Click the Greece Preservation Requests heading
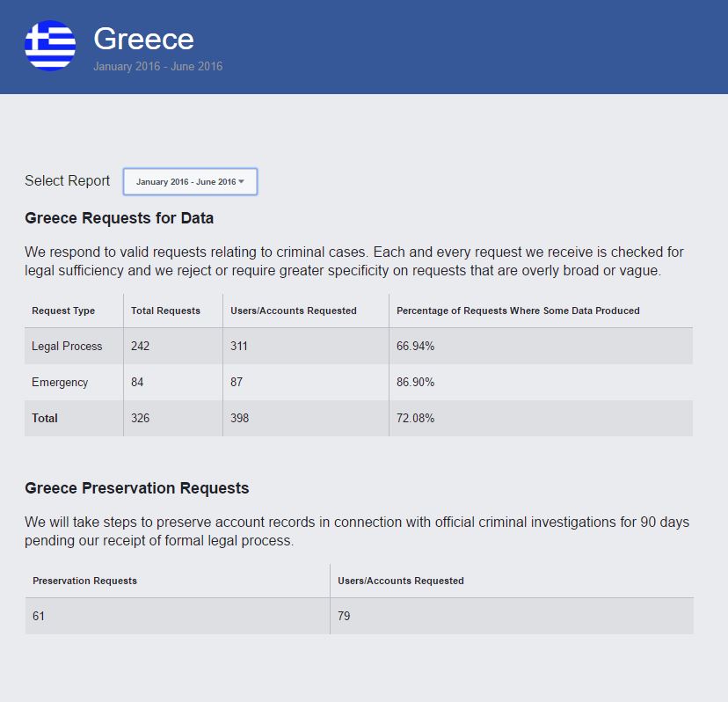The height and width of the screenshot is (702, 728). (x=136, y=488)
